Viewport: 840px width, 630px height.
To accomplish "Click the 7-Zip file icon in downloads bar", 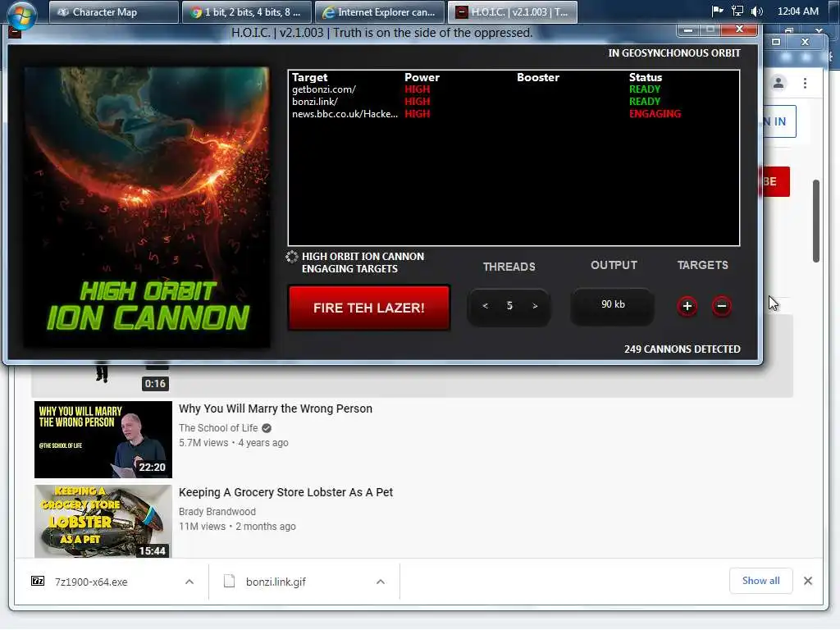I will [38, 582].
